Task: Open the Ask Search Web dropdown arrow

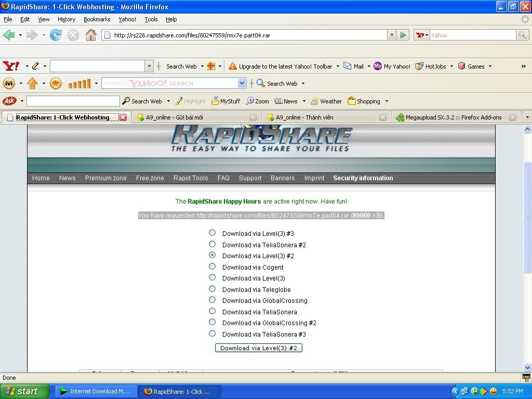Action: (168, 101)
